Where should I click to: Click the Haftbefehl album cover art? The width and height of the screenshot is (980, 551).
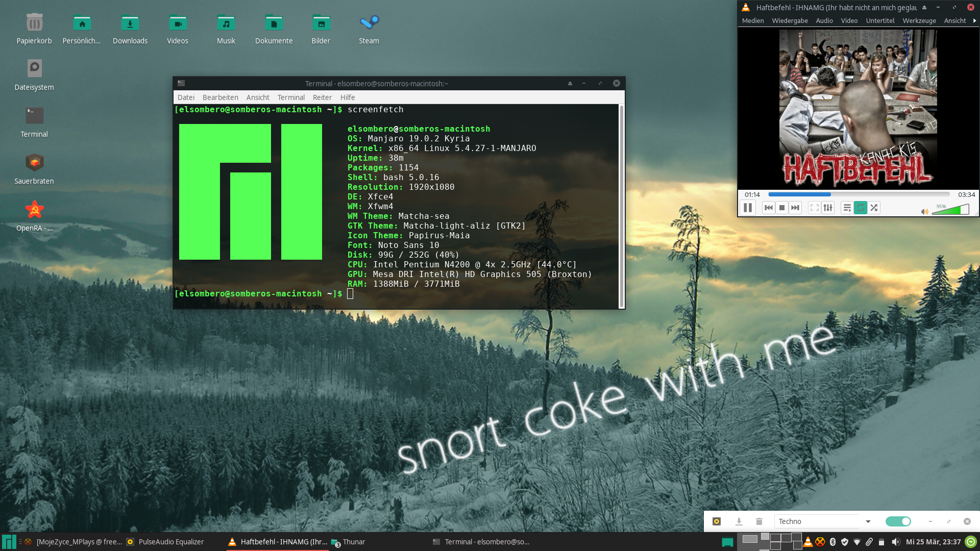coord(858,109)
